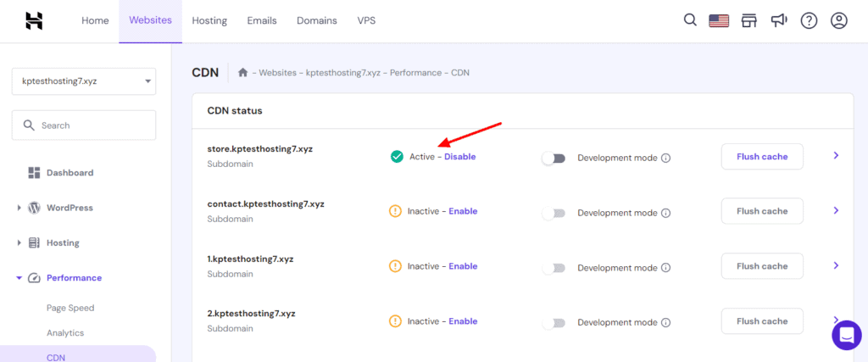Screen dimensions: 868x362
Task: Open the help question mark icon
Action: click(x=809, y=21)
